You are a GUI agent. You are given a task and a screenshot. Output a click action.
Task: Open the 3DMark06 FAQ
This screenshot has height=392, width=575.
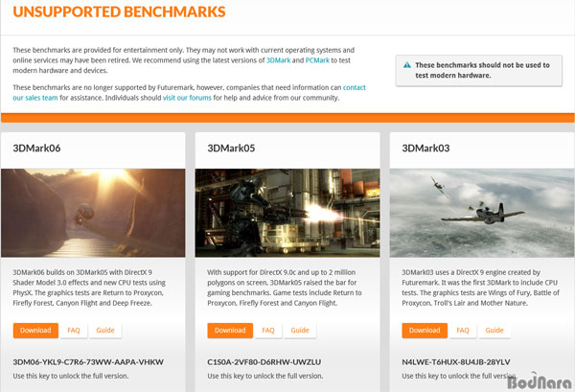point(74,331)
